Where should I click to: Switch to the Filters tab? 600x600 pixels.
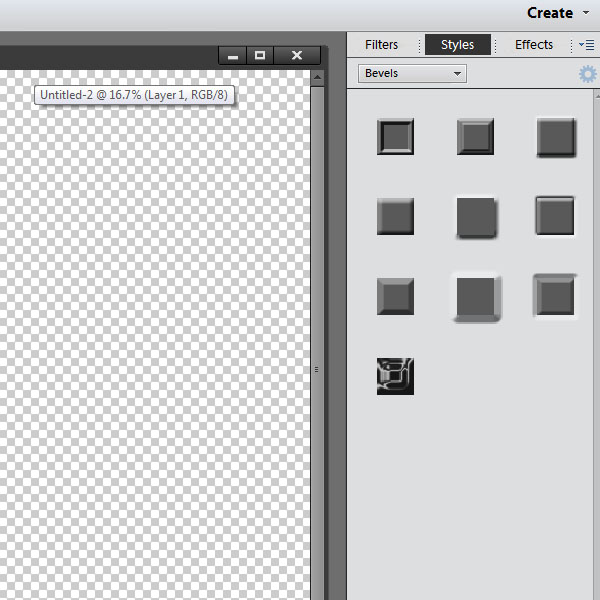(x=382, y=45)
